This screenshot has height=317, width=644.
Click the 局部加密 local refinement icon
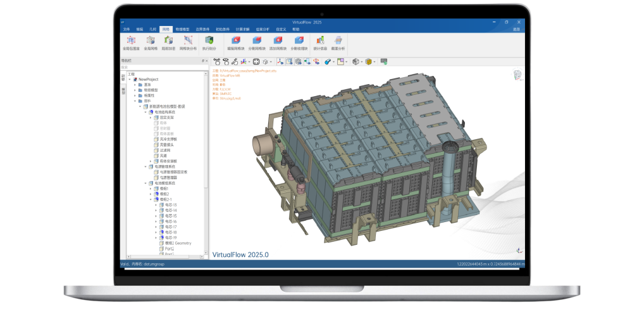tap(168, 40)
